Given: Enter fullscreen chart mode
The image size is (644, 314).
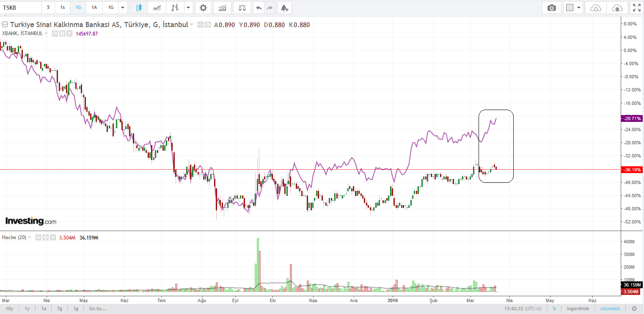Looking at the screenshot, I should (636, 8).
